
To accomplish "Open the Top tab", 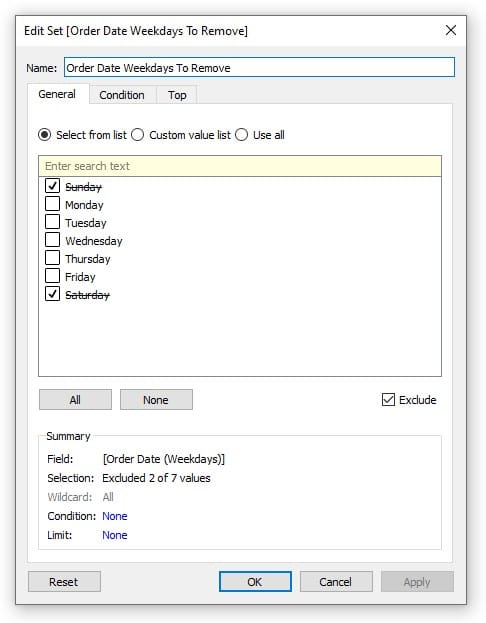I will pyautogui.click(x=177, y=95).
